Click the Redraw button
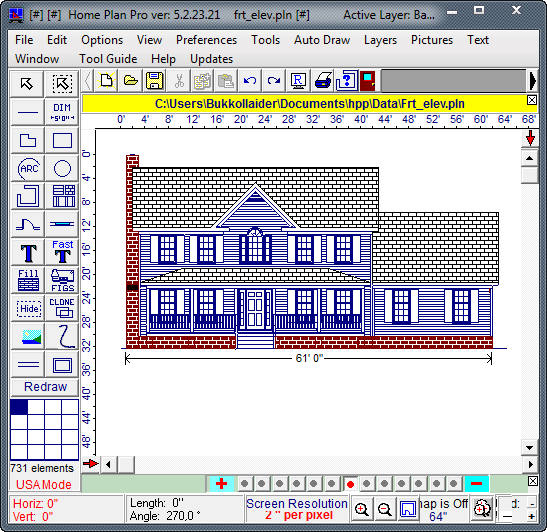547x532 pixels. coord(45,387)
